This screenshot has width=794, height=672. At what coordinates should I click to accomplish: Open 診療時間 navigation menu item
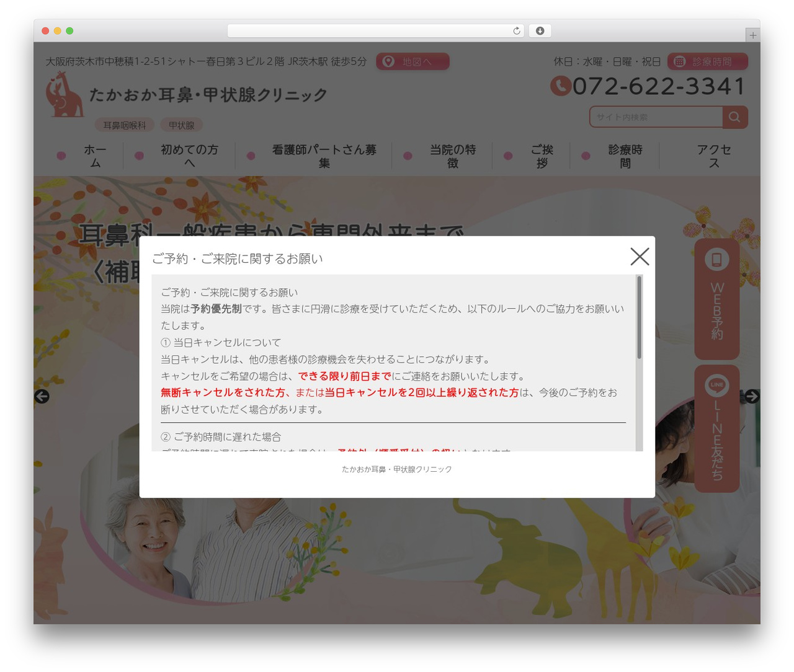tap(625, 156)
